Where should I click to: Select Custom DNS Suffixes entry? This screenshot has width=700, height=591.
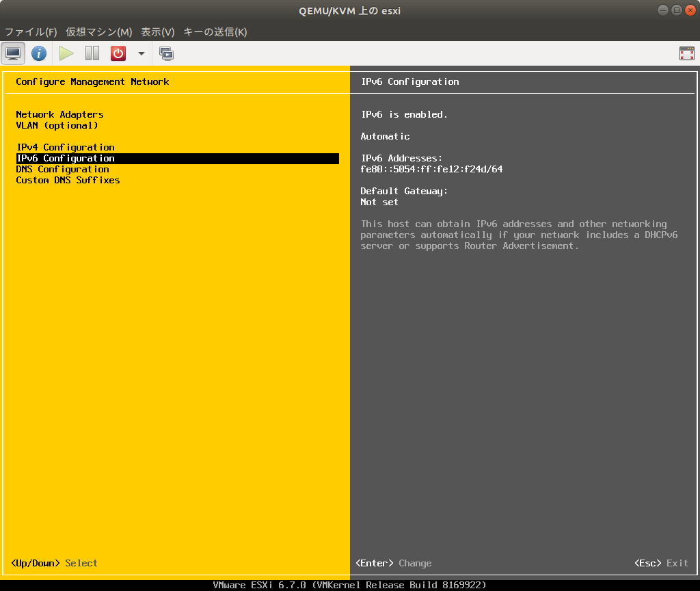(x=68, y=180)
